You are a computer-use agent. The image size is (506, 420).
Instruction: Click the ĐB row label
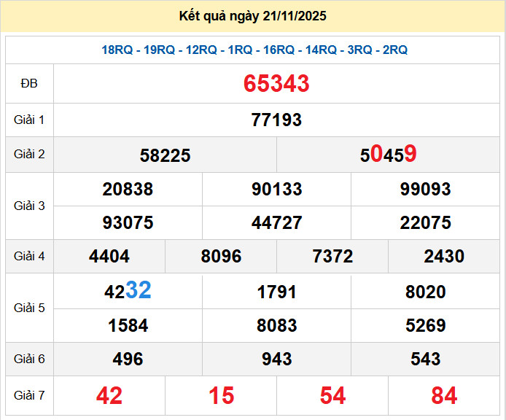coord(29,84)
